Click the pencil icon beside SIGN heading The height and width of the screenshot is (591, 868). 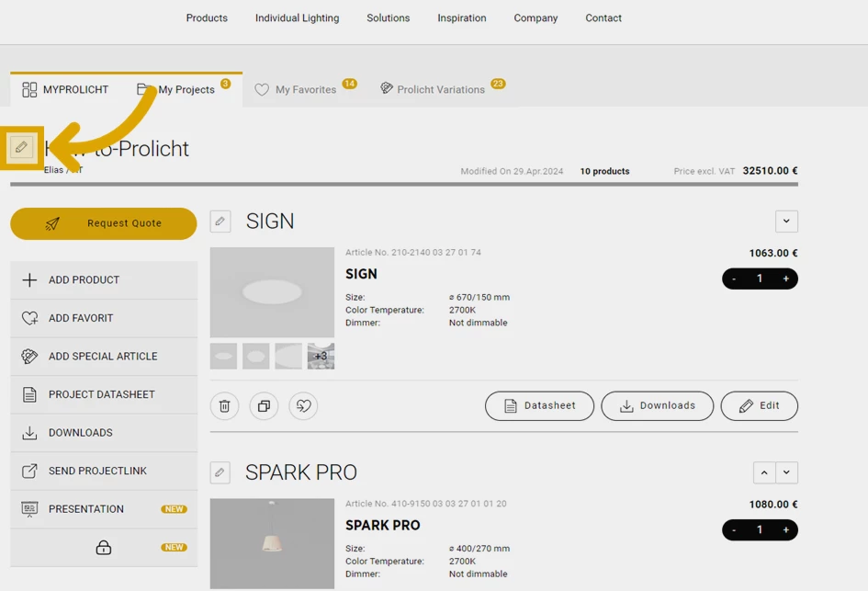(220, 222)
